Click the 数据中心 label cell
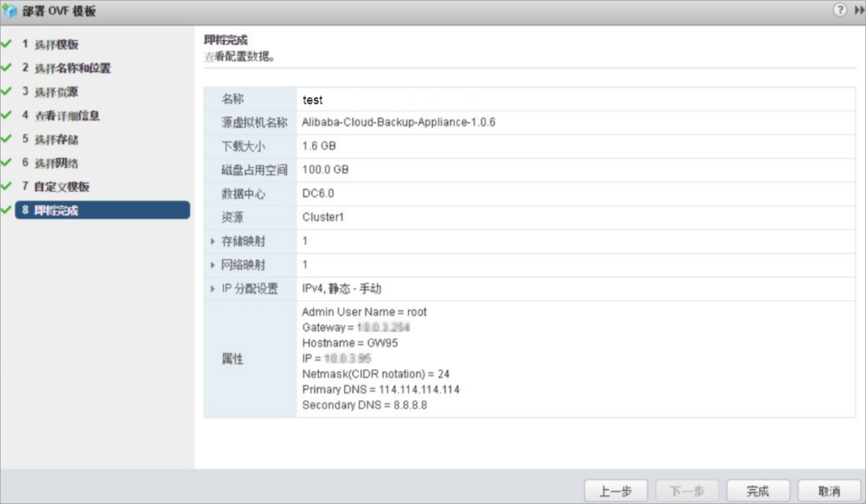The height and width of the screenshot is (504, 866). (250, 194)
